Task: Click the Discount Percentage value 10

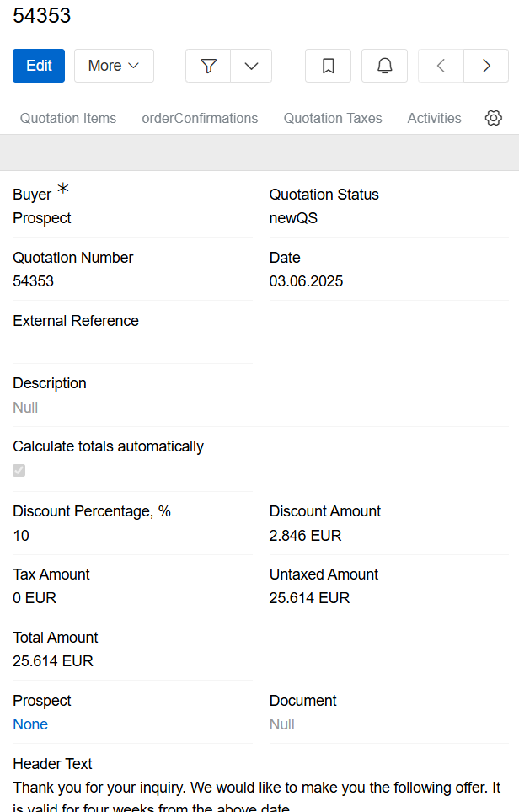Action: coord(21,535)
